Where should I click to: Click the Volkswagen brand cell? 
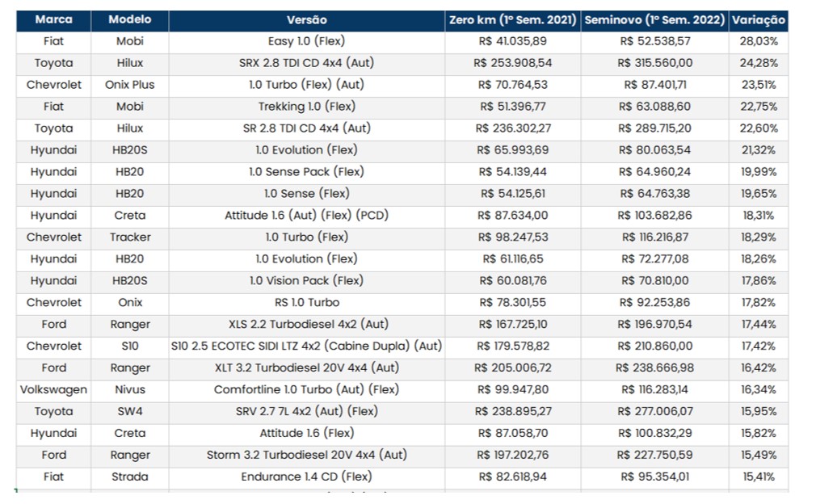tap(53, 389)
